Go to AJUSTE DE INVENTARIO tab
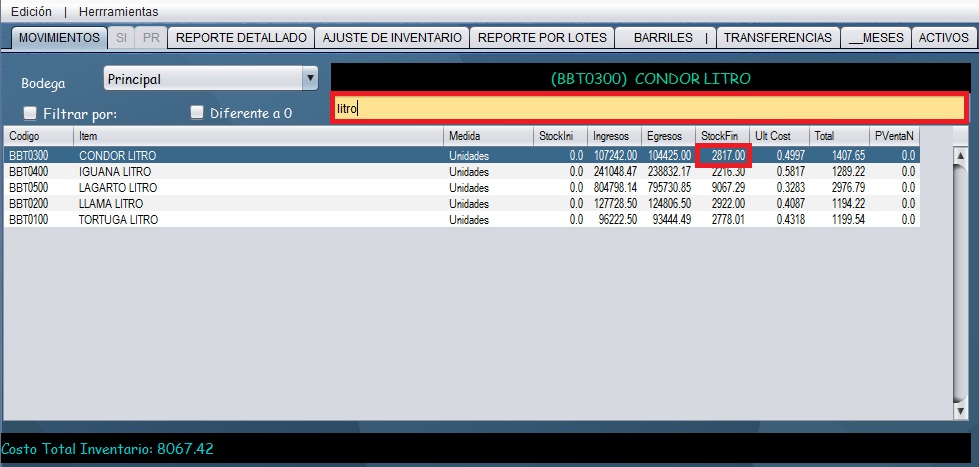 coord(391,37)
